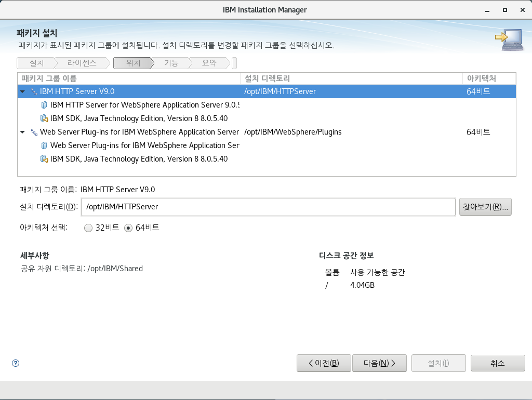Collapse the IBM HTTP Server V9.0 group
The image size is (532, 400).
(x=22, y=91)
